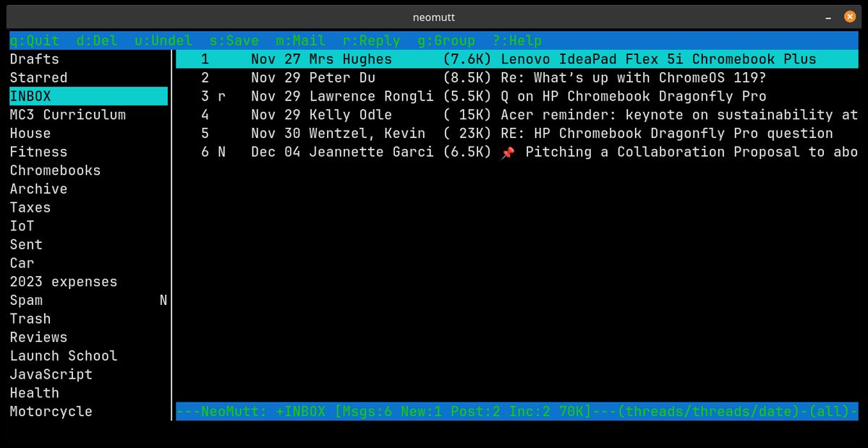
Task: Select the q:Quit shortcut in top bar
Action: point(35,40)
